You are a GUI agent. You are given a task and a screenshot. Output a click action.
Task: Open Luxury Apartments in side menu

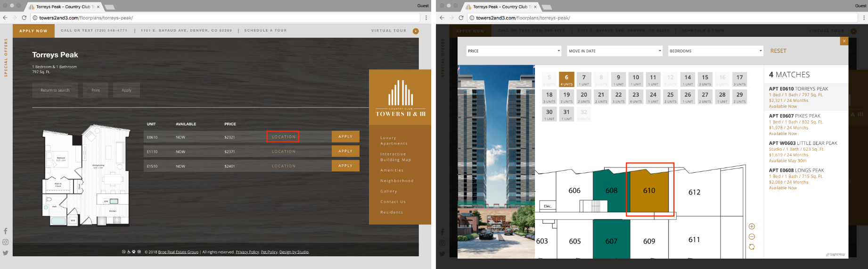(394, 141)
